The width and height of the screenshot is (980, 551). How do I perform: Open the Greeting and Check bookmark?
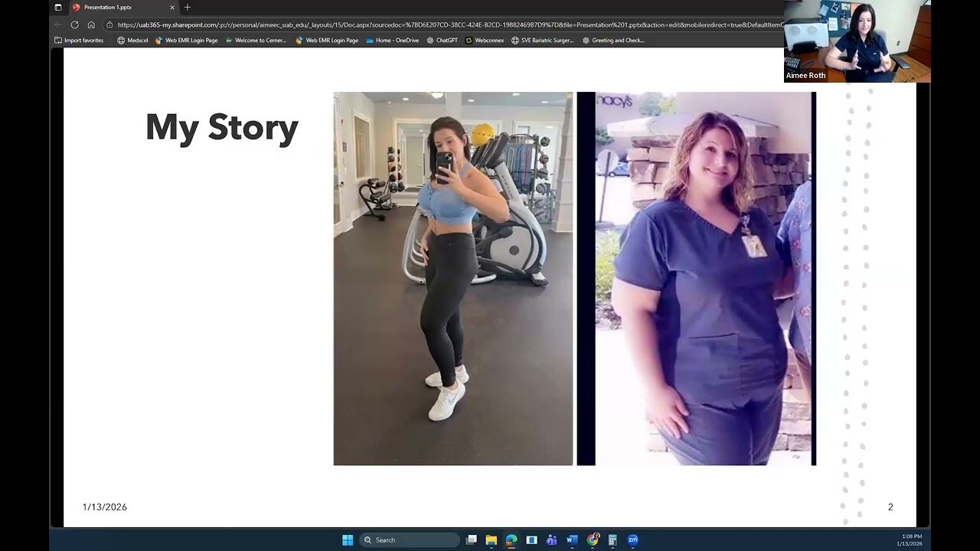pos(613,41)
